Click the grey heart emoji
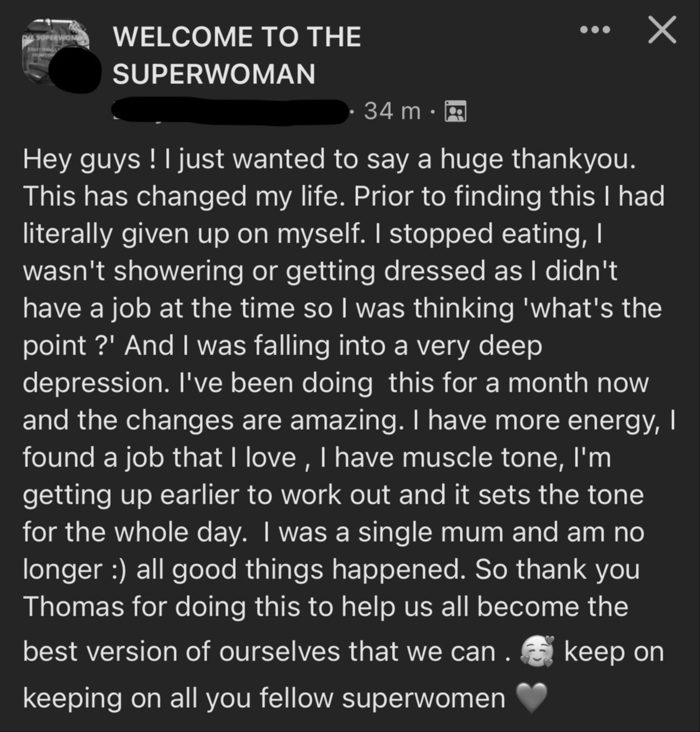700x732 pixels. click(x=531, y=698)
